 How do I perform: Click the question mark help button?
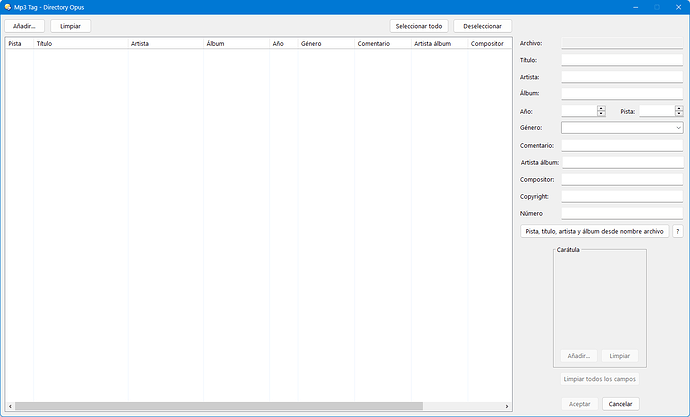tap(677, 231)
